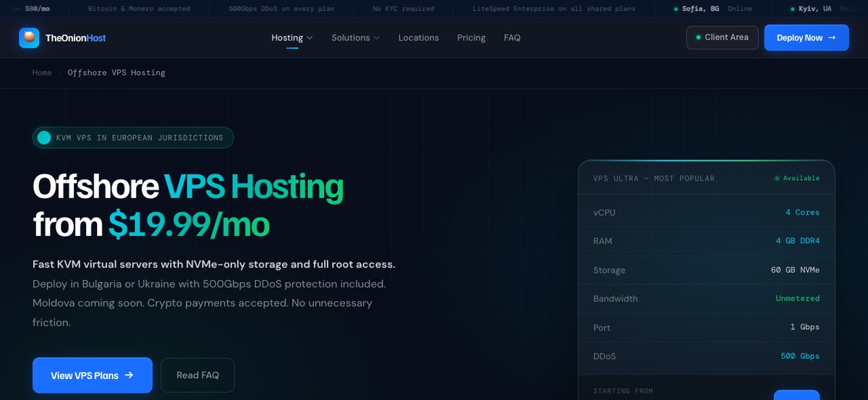Click the Storage row label

[609, 270]
